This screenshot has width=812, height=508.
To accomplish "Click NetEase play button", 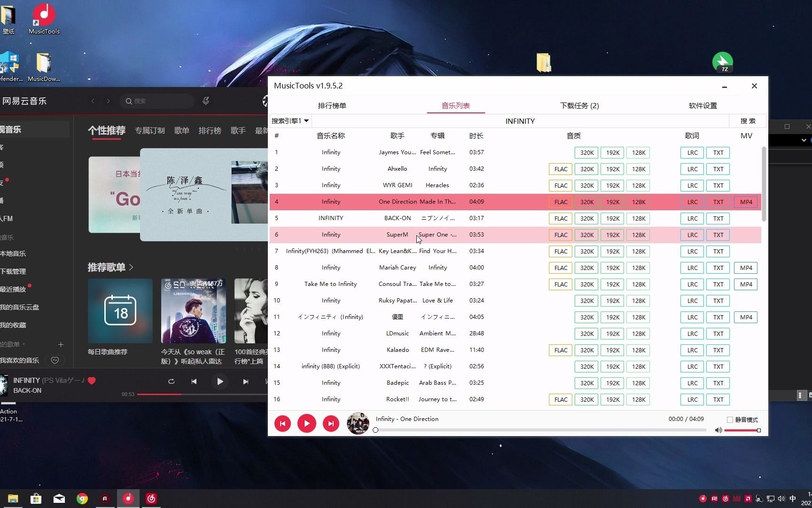I will point(219,381).
